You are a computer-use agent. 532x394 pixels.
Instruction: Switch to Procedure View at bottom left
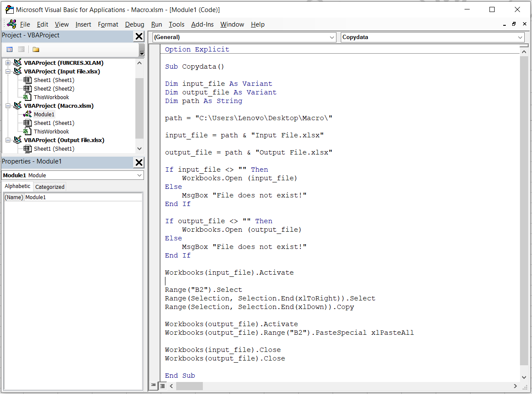click(154, 386)
